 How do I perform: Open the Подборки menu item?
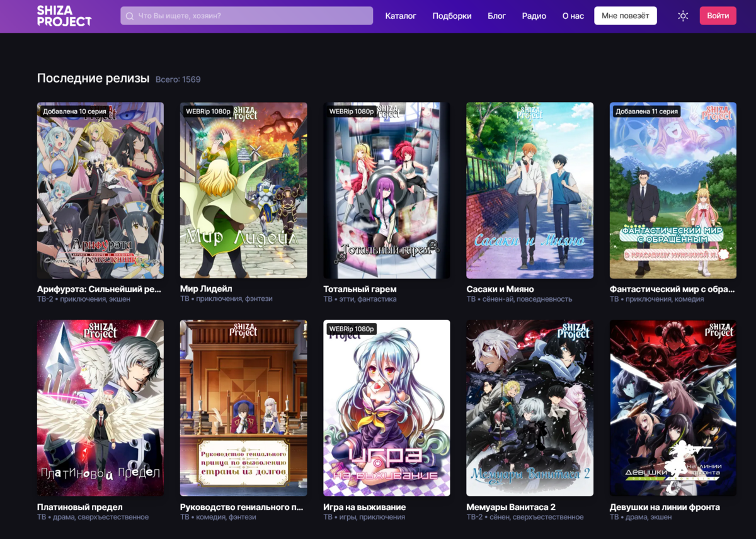452,16
